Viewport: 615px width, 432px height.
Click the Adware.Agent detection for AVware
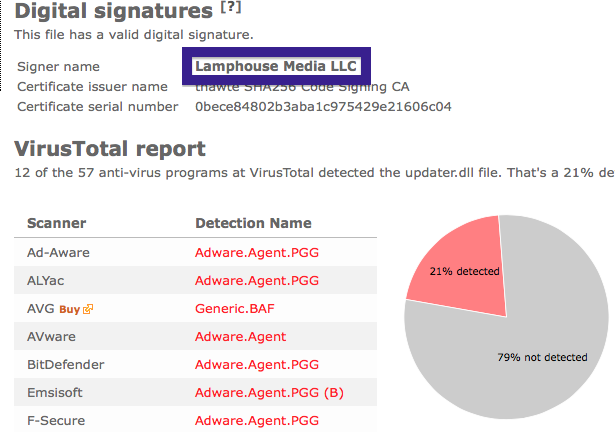[240, 337]
